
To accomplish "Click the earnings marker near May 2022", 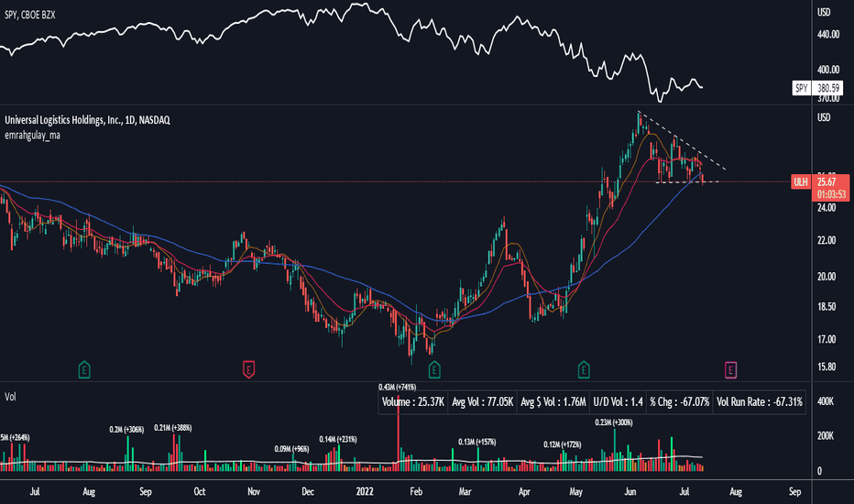I will tap(584, 370).
